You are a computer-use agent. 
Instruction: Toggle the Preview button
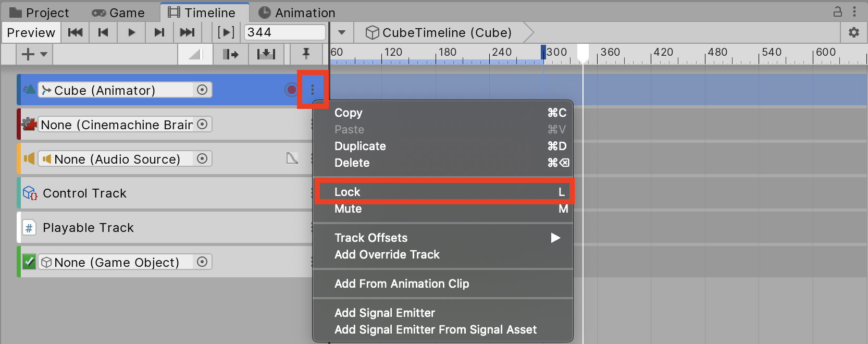pyautogui.click(x=31, y=32)
